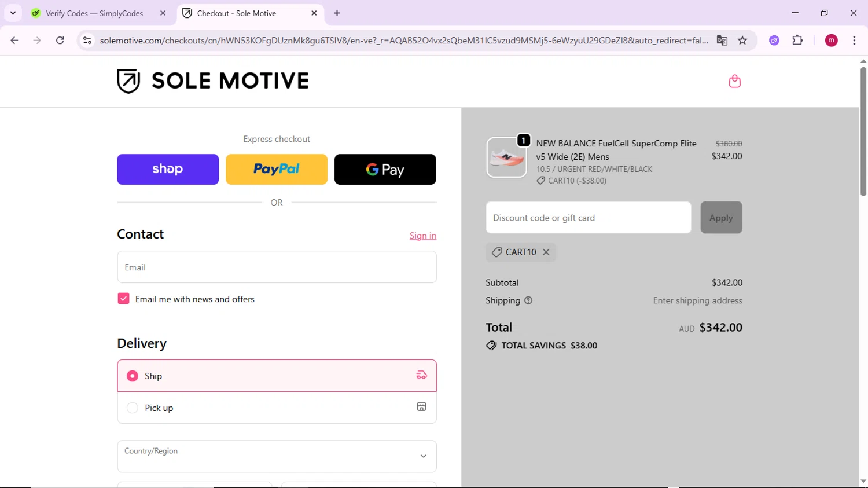Click the shipping help question mark icon

pyautogui.click(x=528, y=300)
